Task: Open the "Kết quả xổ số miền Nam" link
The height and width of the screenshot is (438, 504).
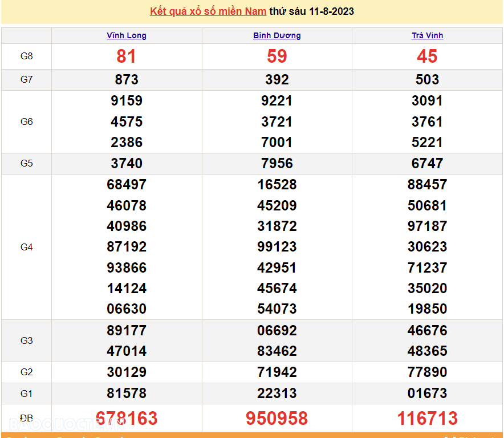Action: click(x=208, y=11)
